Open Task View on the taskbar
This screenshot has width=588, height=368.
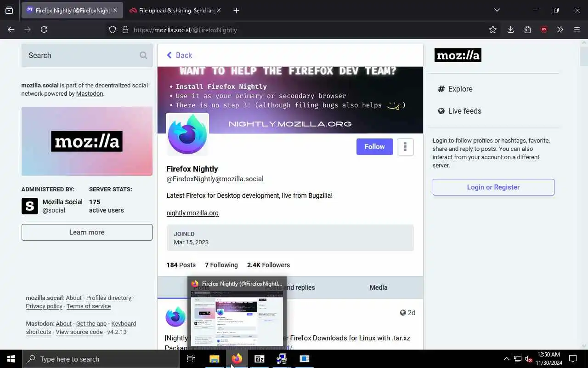pyautogui.click(x=191, y=359)
